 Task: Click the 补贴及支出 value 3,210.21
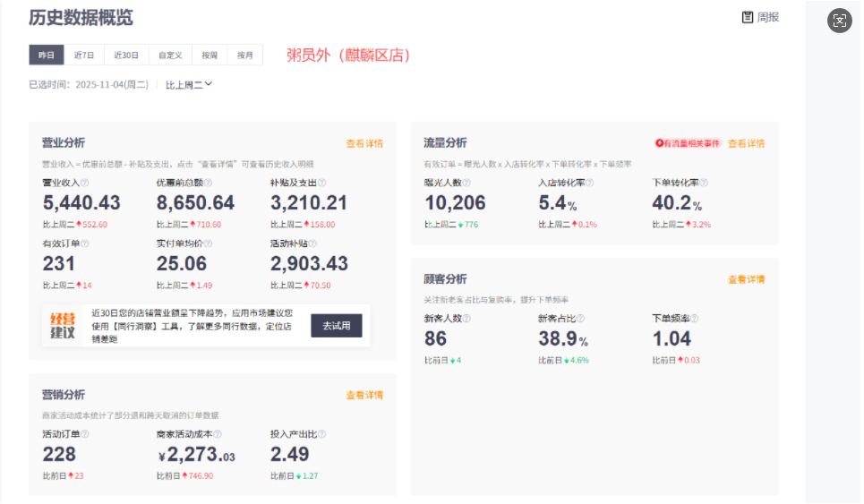coord(309,203)
